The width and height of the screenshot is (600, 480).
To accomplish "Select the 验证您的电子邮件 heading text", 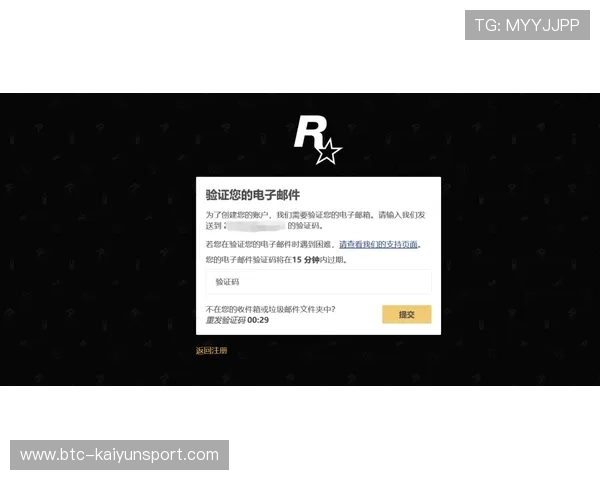I will pos(253,195).
